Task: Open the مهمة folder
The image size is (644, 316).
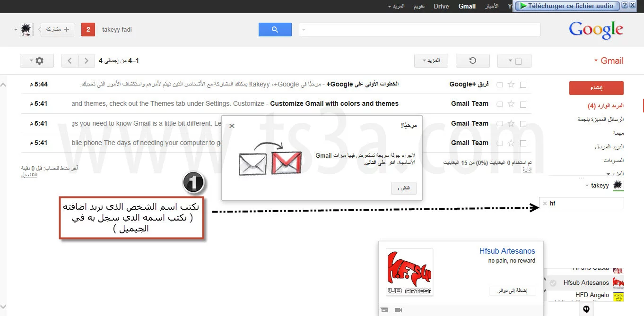Action: (618, 133)
